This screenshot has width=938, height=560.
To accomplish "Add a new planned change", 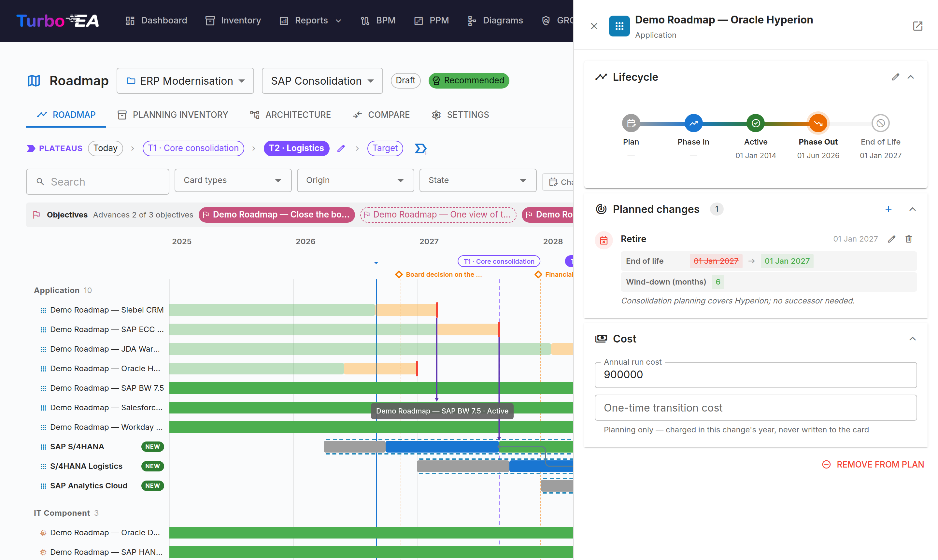I will (x=888, y=209).
